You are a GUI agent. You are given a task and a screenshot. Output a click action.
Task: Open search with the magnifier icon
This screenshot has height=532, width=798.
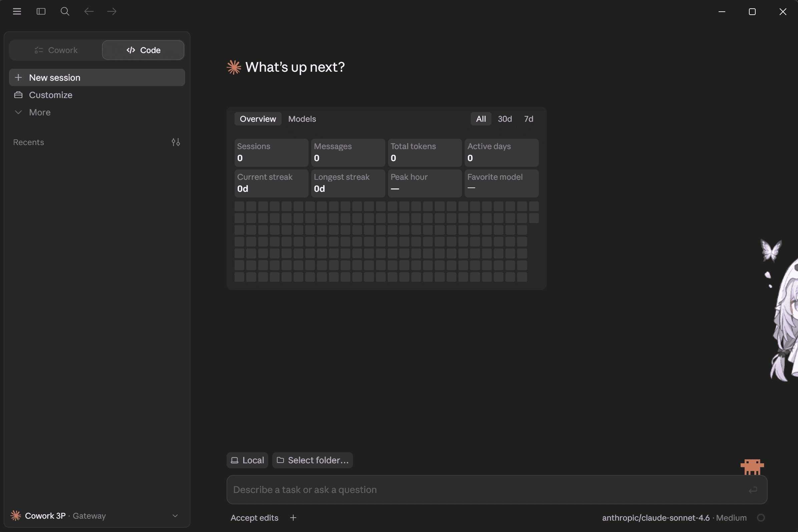pyautogui.click(x=65, y=12)
